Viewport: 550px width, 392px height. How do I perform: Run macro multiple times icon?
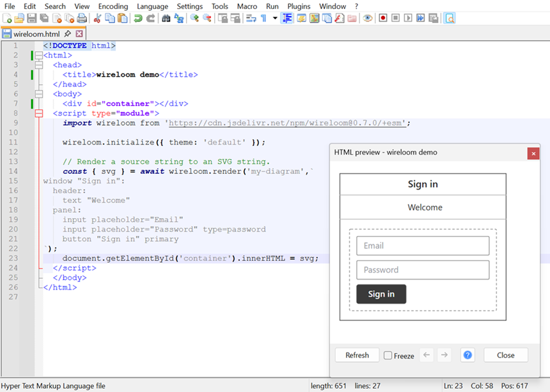click(421, 19)
